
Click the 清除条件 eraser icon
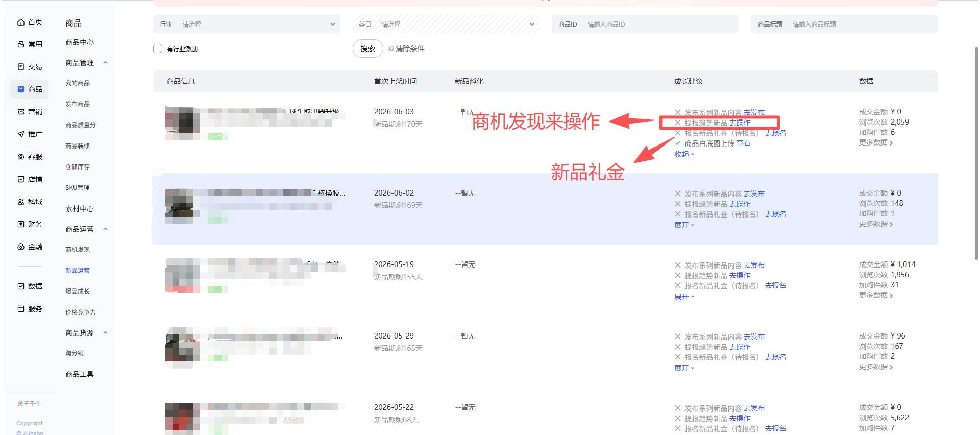tap(391, 49)
